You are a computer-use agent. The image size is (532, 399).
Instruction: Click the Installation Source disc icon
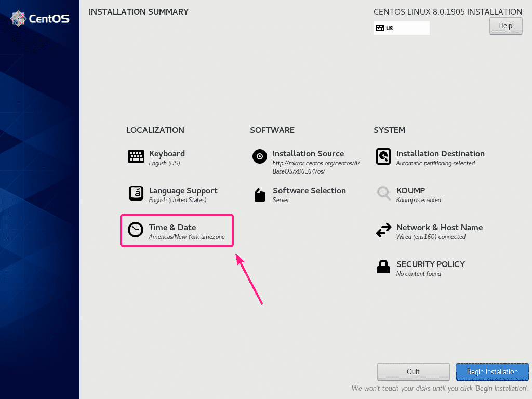click(260, 157)
